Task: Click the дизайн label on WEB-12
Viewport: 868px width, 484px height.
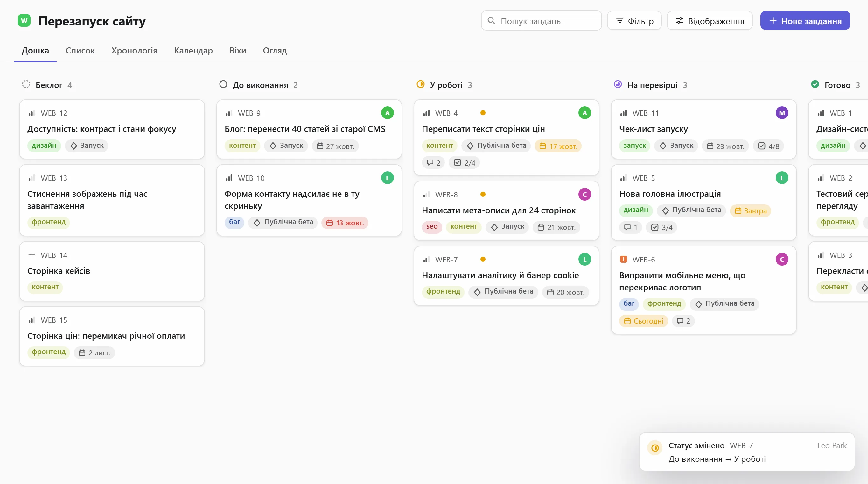Action: pos(44,146)
